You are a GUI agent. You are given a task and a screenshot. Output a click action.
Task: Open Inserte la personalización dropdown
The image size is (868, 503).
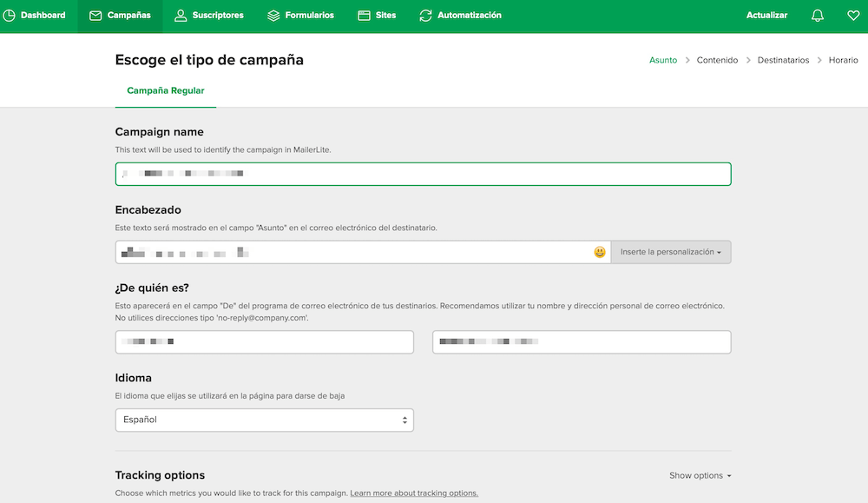click(x=671, y=252)
